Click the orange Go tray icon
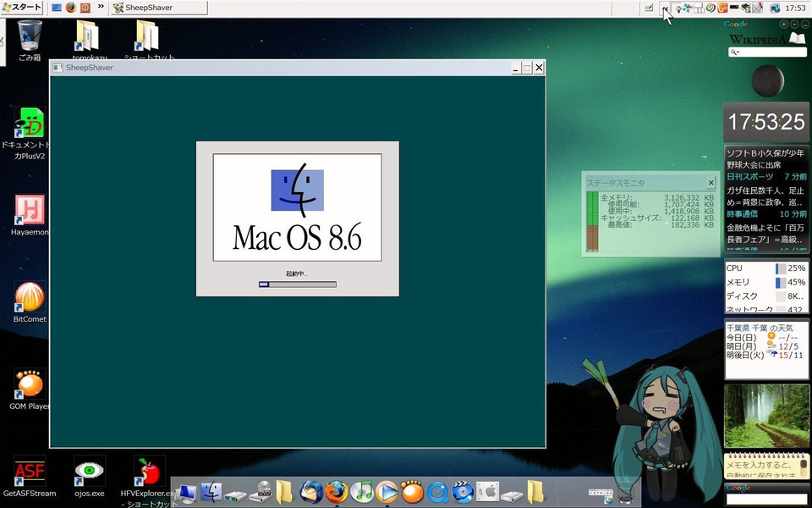Screen dimensions: 812x508 click(x=722, y=8)
